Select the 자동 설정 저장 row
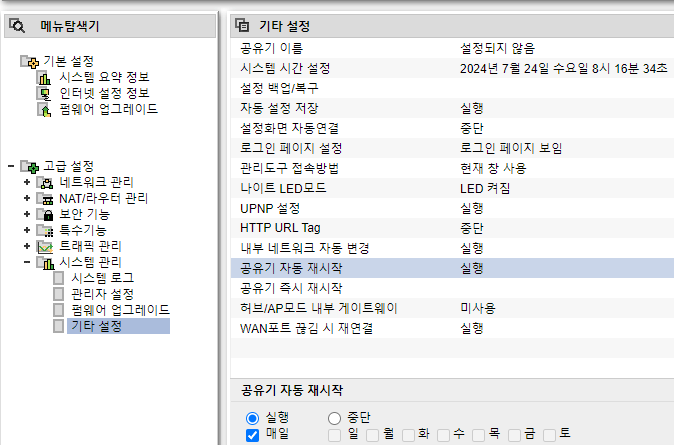Screen dimensions: 674x445 452,108
